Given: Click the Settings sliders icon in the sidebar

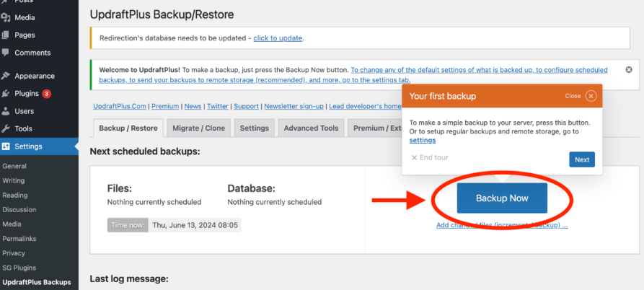Looking at the screenshot, I should tap(6, 146).
